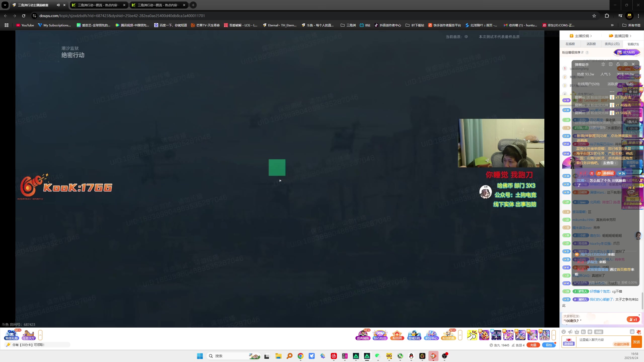Click the help question mark beside 粉丝等级排序
Screen dimensions: 644x362
coord(587,53)
